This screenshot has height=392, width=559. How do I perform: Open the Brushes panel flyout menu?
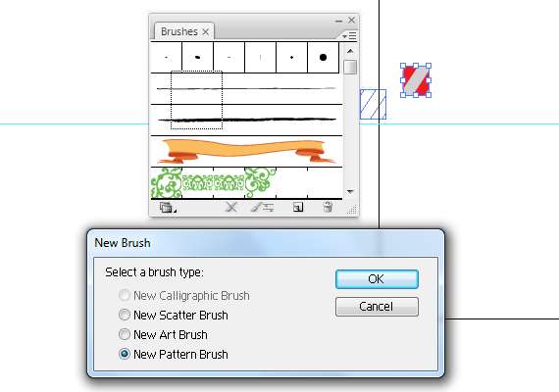point(349,35)
